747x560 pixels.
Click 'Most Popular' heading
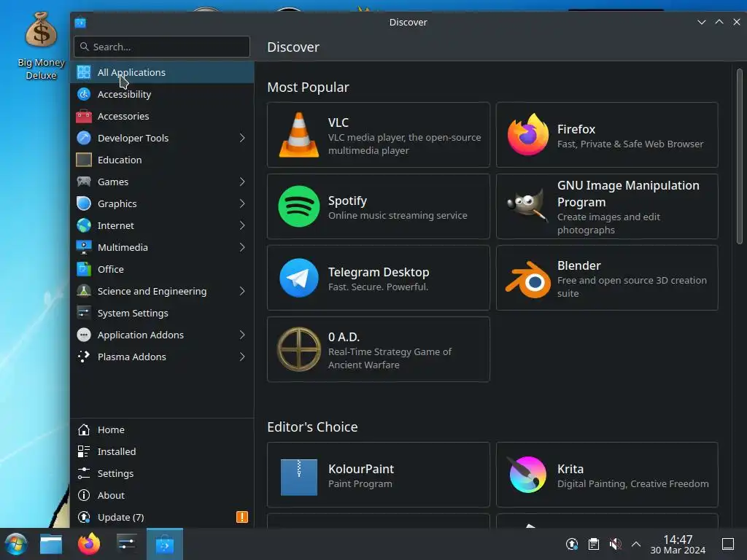(309, 87)
